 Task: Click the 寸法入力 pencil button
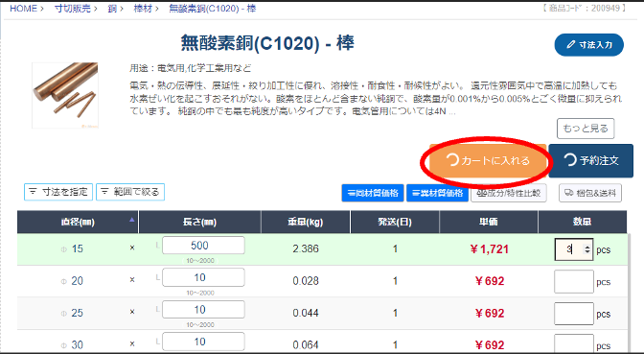pos(588,45)
